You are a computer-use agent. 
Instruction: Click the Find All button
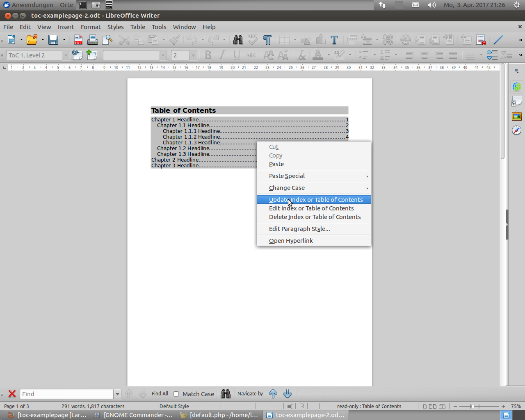160,394
